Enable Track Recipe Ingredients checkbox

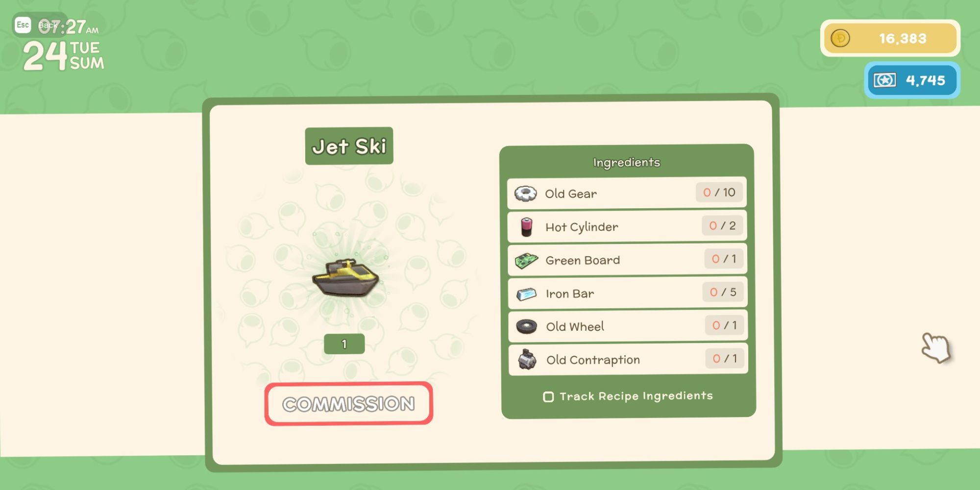tap(548, 396)
